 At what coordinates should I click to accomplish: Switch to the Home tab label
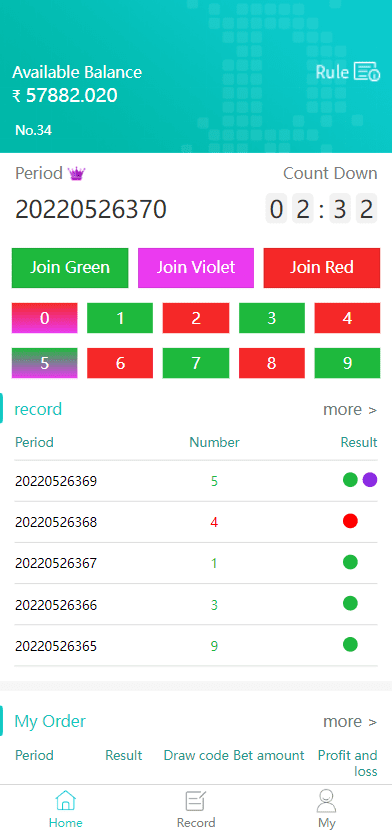coord(66,823)
